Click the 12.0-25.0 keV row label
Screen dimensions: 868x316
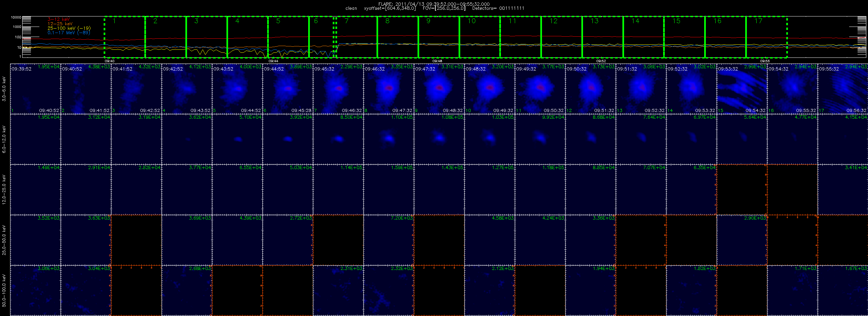click(x=4, y=190)
